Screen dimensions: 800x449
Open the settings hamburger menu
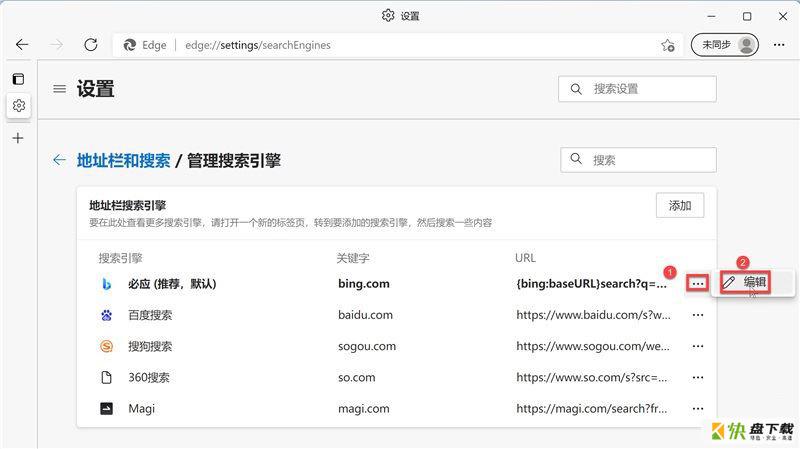pos(60,89)
